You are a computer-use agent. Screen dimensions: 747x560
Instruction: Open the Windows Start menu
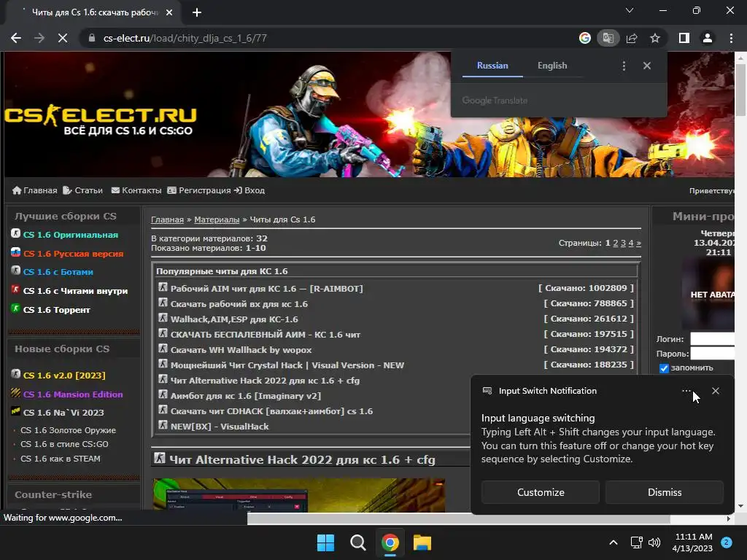tap(326, 542)
